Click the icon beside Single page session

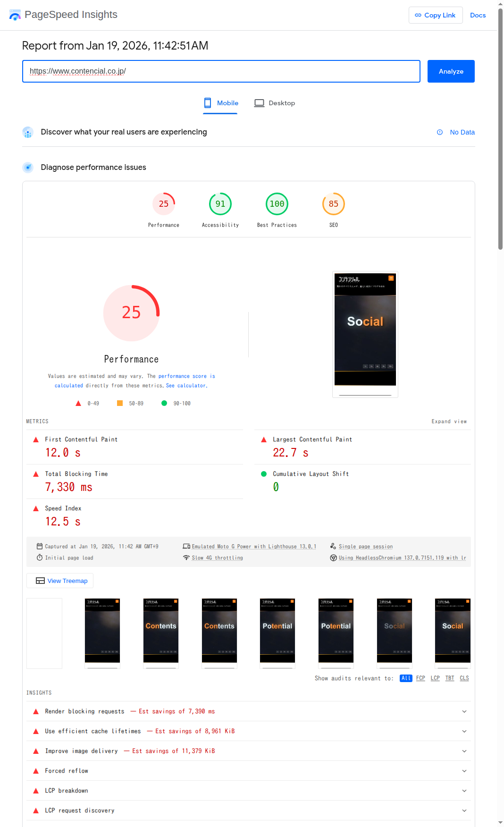[x=333, y=546]
